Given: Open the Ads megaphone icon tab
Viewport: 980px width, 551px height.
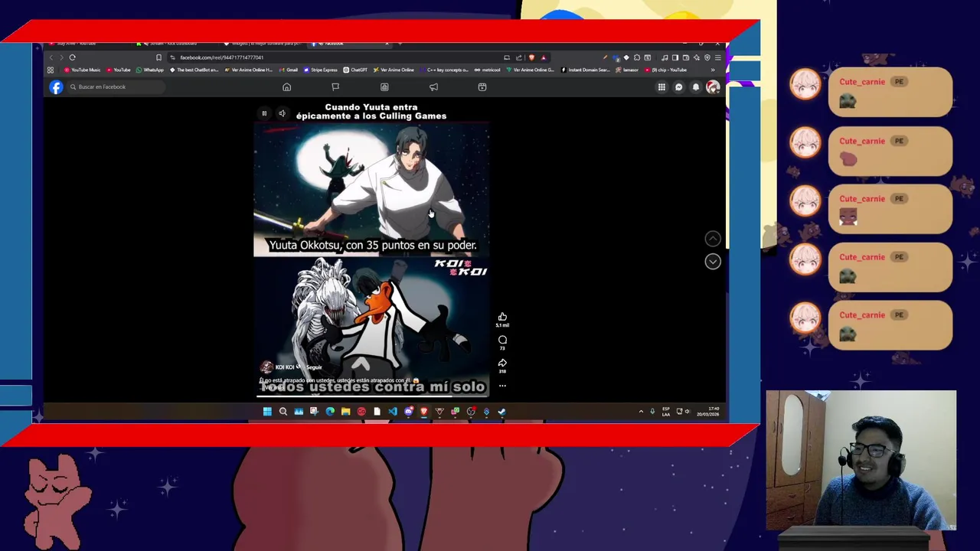Looking at the screenshot, I should click(x=433, y=86).
